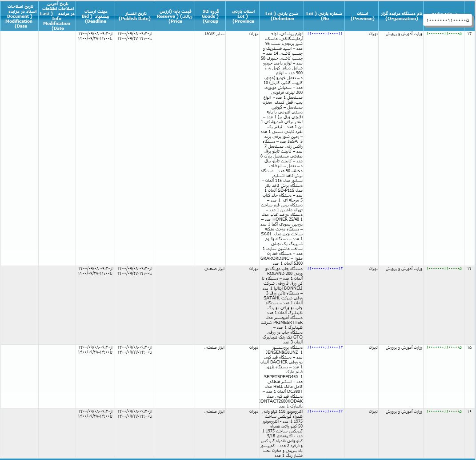476x460 pixels.
Task: Click the Goods Group column header
Action: [x=210, y=16]
